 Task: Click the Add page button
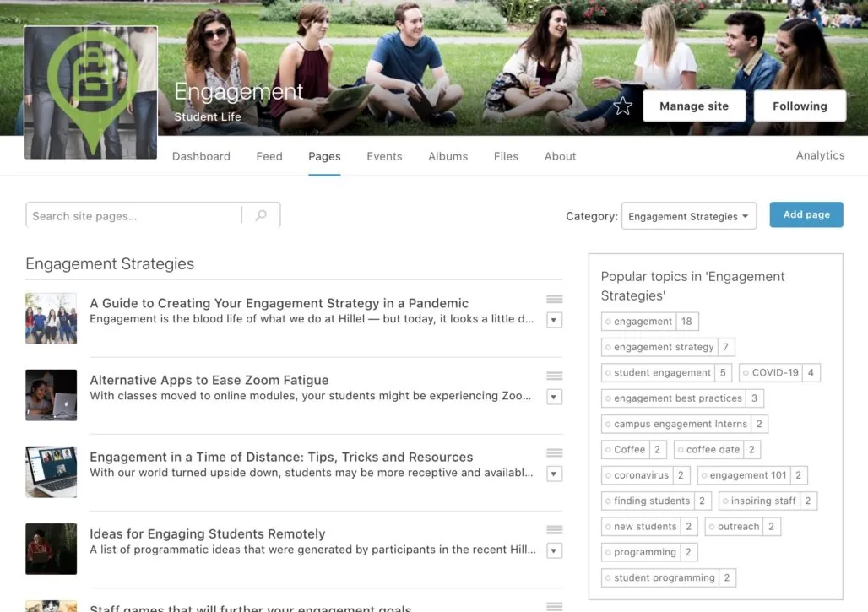coord(806,214)
